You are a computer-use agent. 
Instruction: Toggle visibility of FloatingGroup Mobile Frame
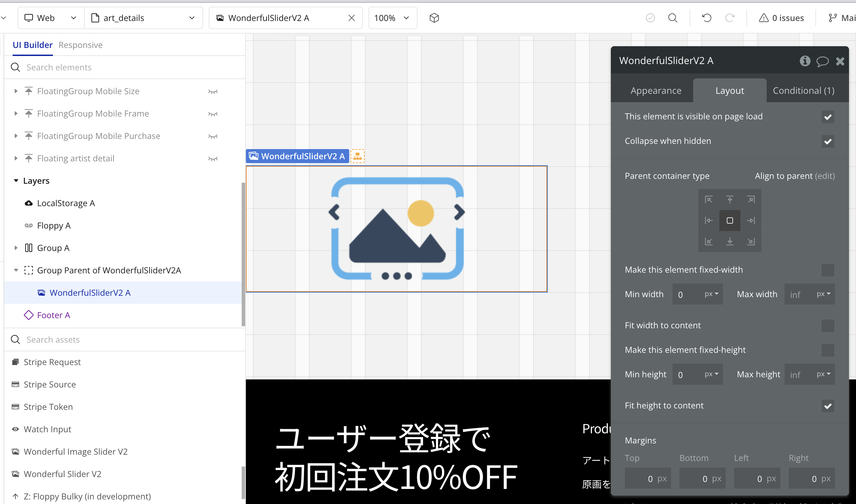click(x=213, y=114)
